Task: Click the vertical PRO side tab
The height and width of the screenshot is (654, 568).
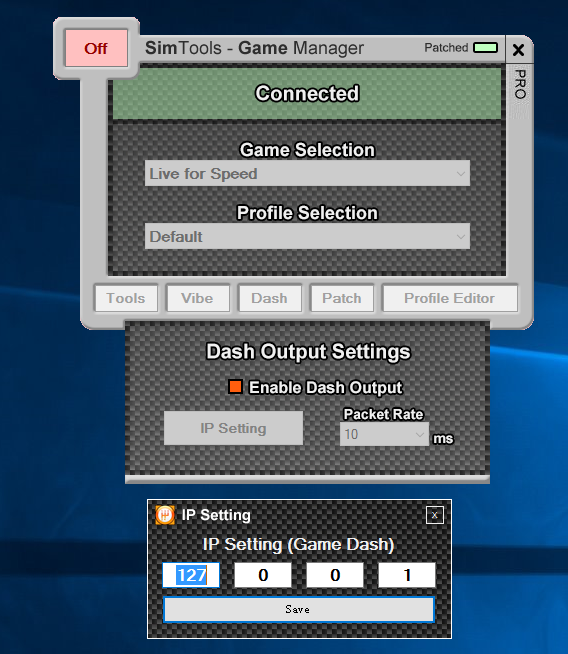Action: [520, 84]
